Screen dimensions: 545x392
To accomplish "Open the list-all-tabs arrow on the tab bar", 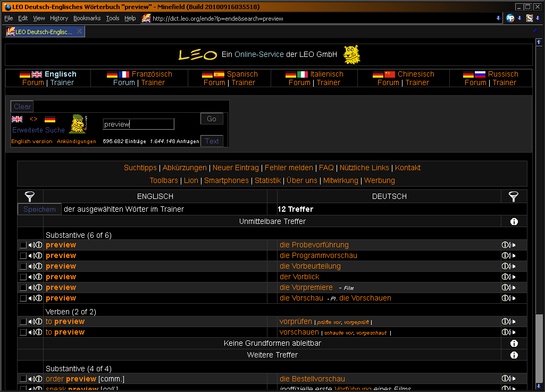I will [536, 31].
